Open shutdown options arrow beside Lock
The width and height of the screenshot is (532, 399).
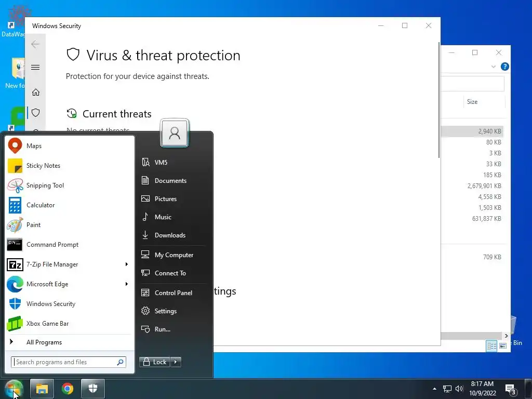(176, 362)
